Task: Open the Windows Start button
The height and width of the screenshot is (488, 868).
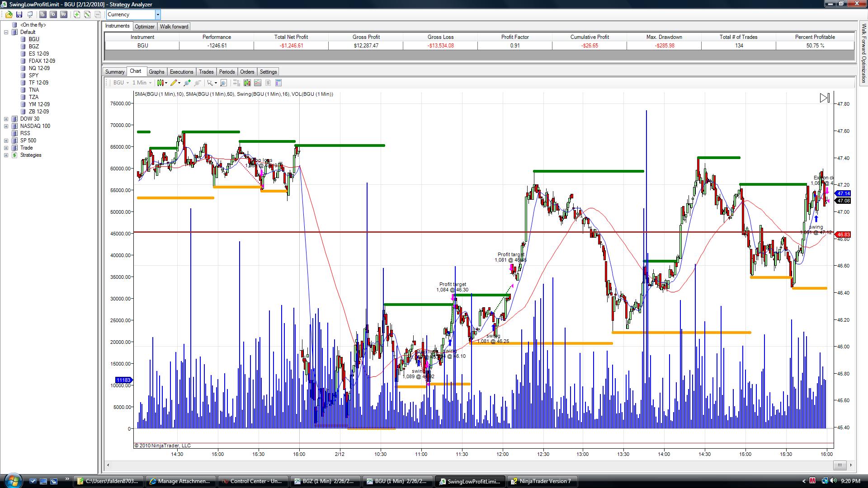Action: pyautogui.click(x=12, y=481)
